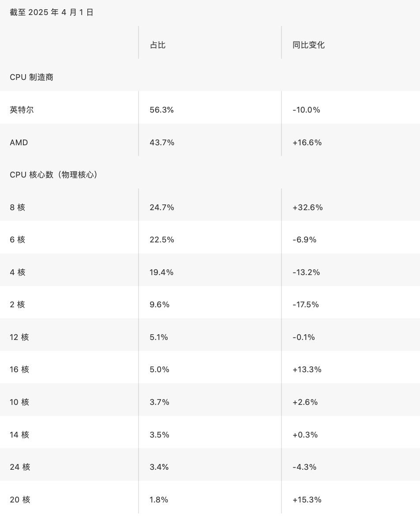Click the 同比变化 column header
This screenshot has width=420, height=521.
(308, 45)
